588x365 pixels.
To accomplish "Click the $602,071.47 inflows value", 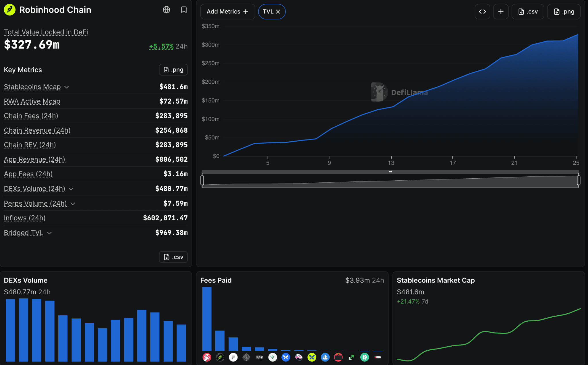I will tap(165, 218).
